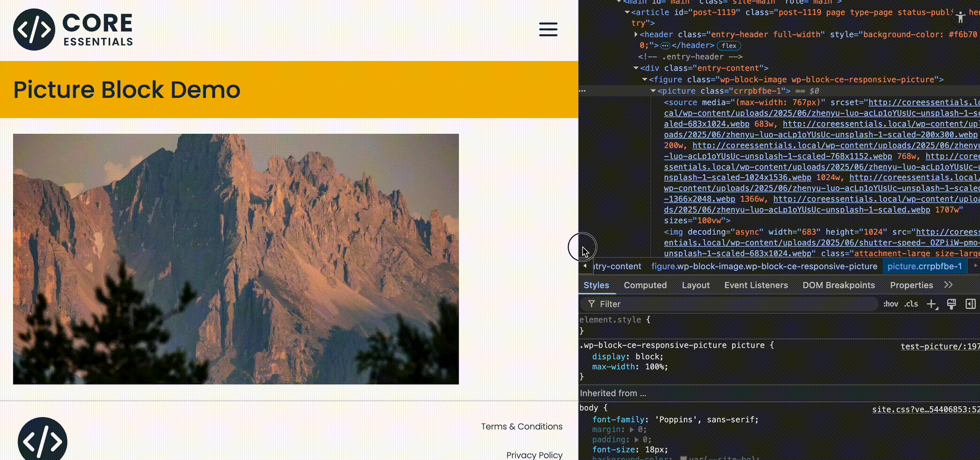Viewport: 980px width, 460px height.
Task: Open the Layout tab
Action: (x=696, y=285)
